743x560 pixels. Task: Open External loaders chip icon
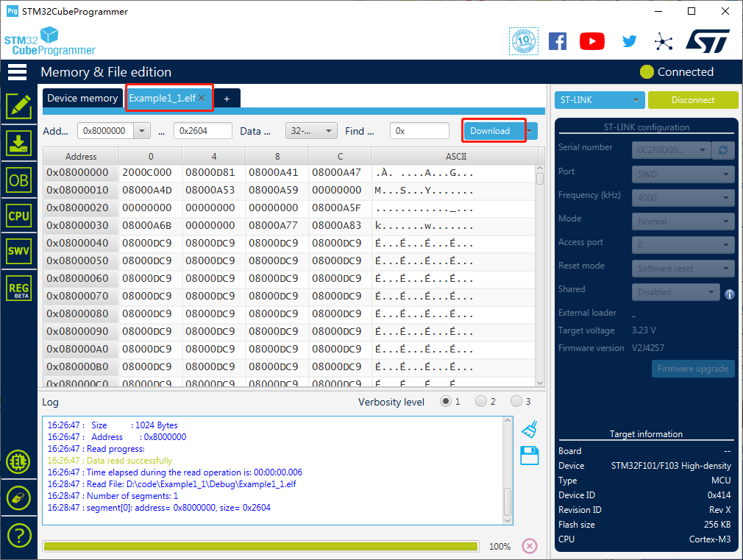18,462
